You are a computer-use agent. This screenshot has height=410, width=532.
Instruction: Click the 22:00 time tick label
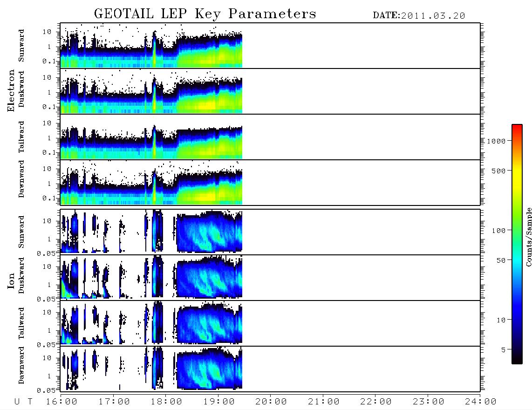click(x=376, y=402)
